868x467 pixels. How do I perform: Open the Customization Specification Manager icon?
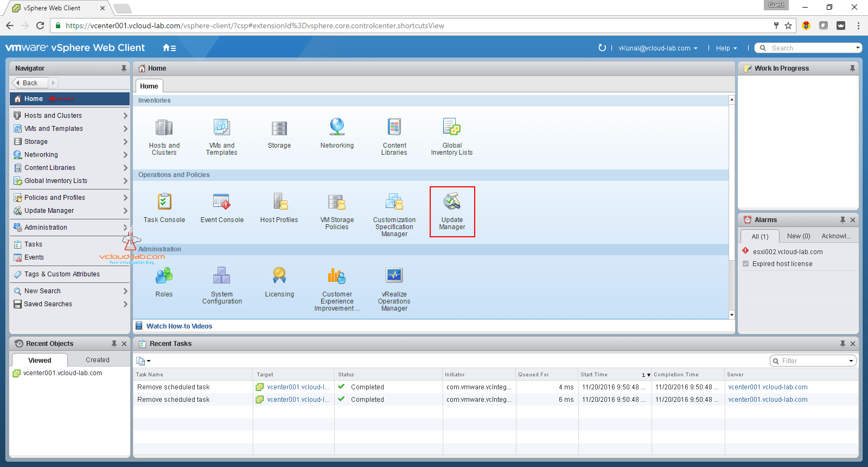point(394,201)
